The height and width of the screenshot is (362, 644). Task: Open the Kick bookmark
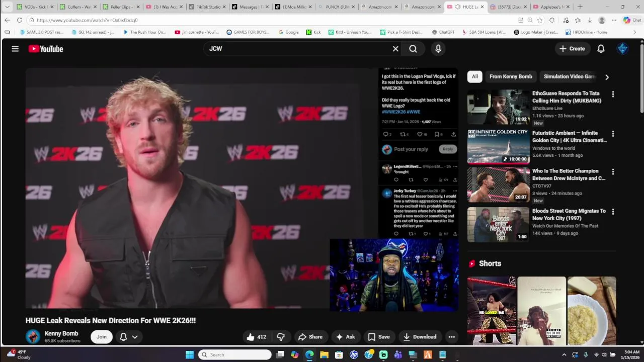313,32
